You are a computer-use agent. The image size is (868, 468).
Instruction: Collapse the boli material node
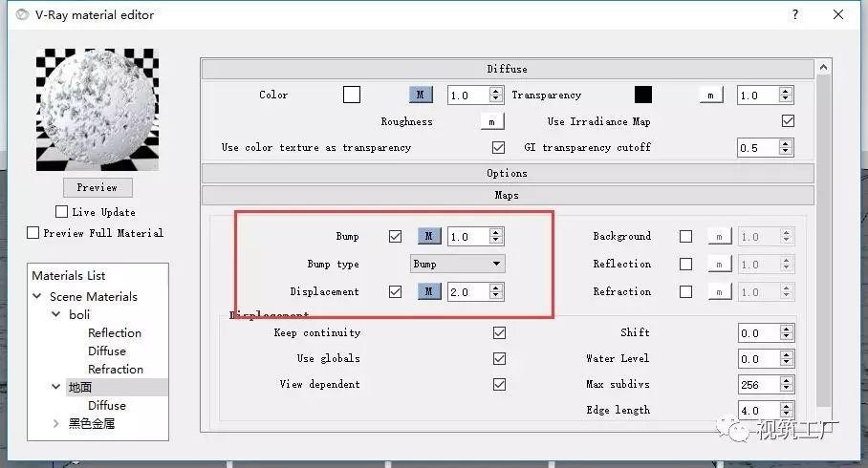55,314
